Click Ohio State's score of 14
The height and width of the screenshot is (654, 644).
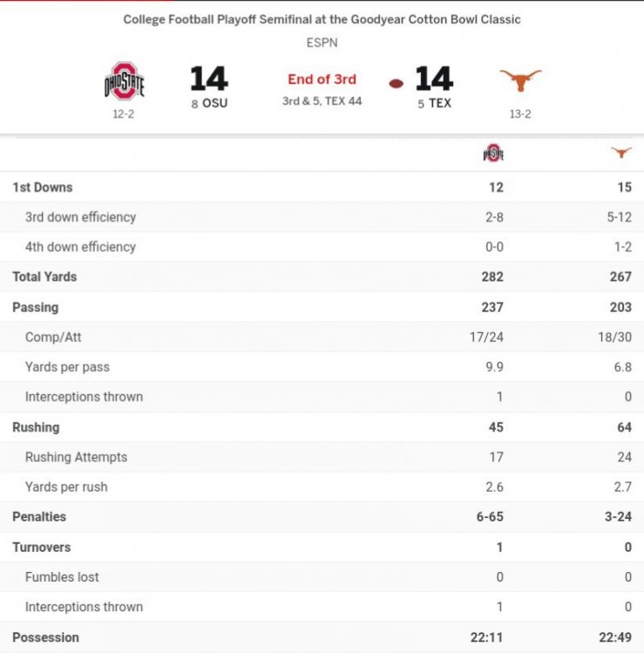pyautogui.click(x=209, y=79)
